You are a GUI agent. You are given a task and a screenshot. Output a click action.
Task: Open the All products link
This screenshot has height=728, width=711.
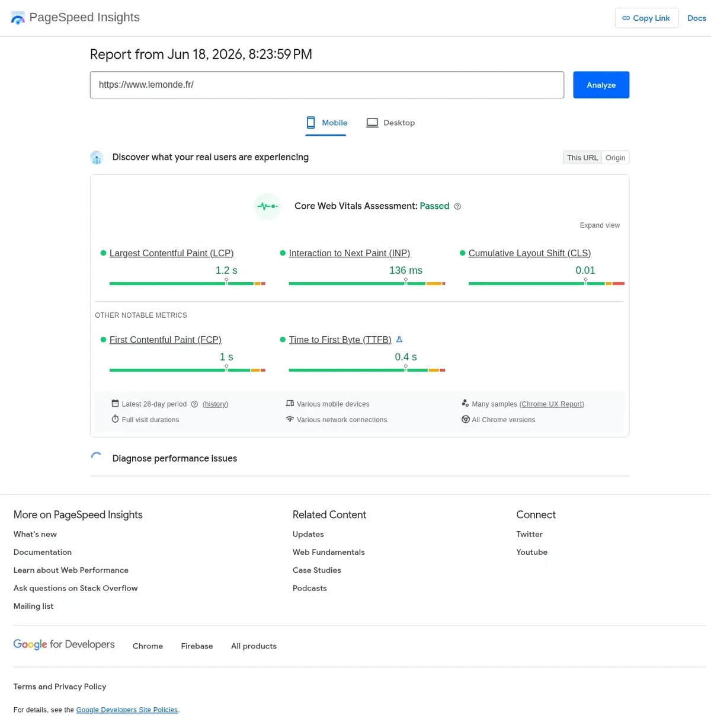point(254,646)
